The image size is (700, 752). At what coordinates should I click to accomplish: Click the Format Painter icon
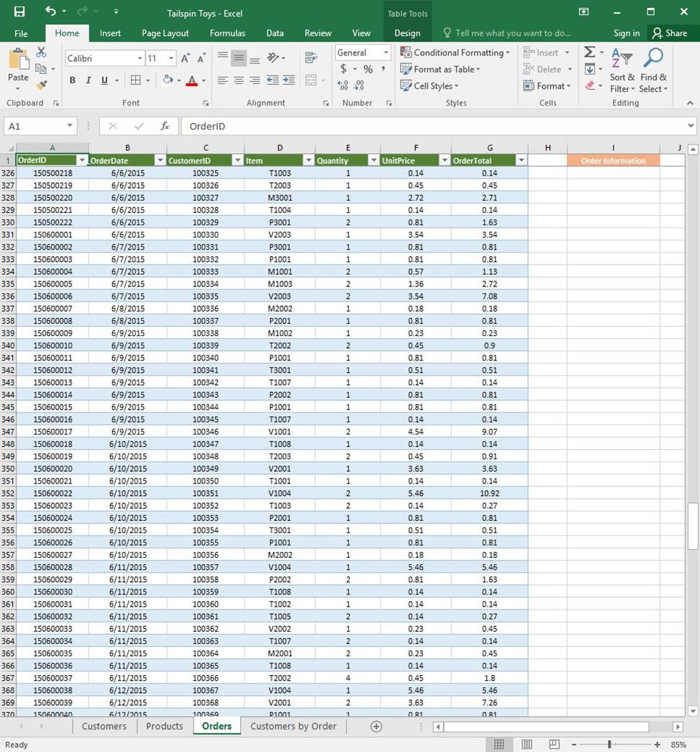point(41,85)
